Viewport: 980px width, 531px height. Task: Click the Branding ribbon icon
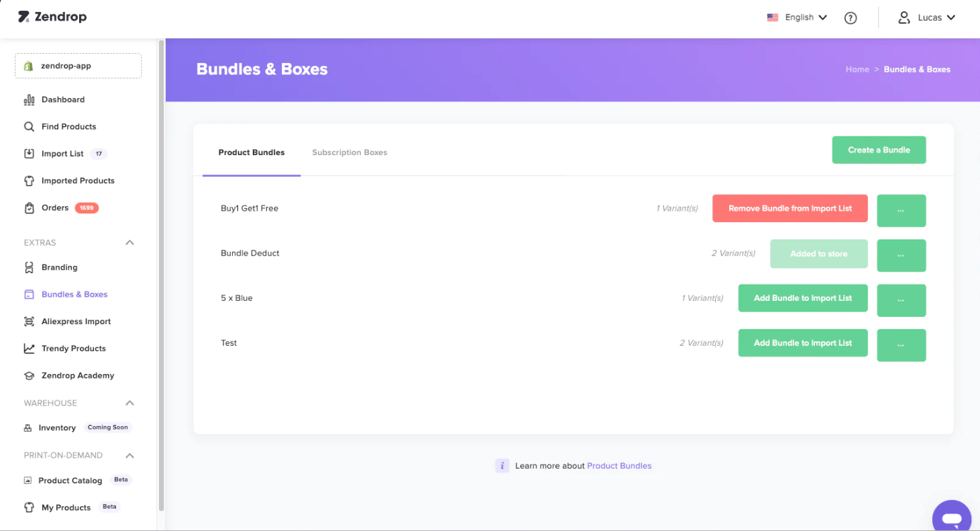coord(29,267)
